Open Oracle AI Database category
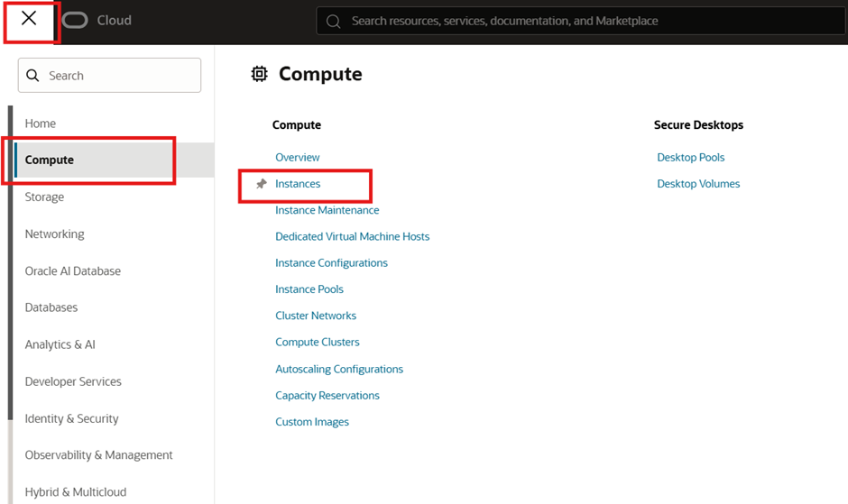This screenshot has width=848, height=504. click(x=73, y=270)
